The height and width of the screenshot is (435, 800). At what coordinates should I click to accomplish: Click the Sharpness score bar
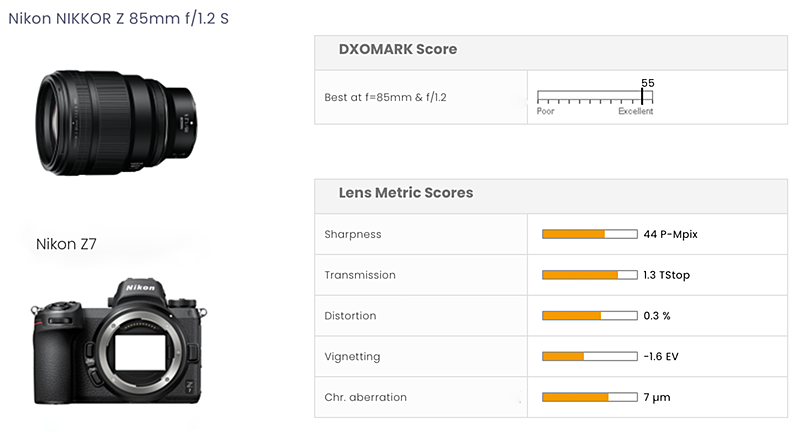click(589, 234)
